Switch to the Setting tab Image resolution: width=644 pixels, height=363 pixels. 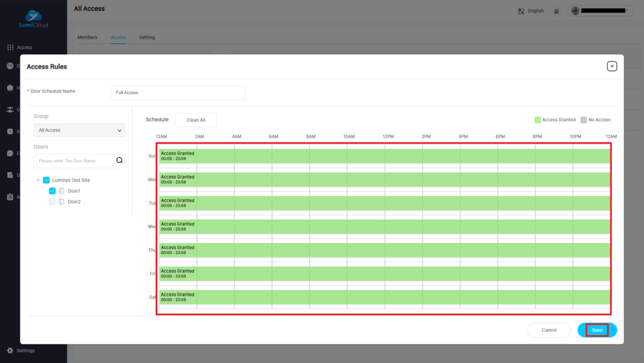tap(147, 37)
